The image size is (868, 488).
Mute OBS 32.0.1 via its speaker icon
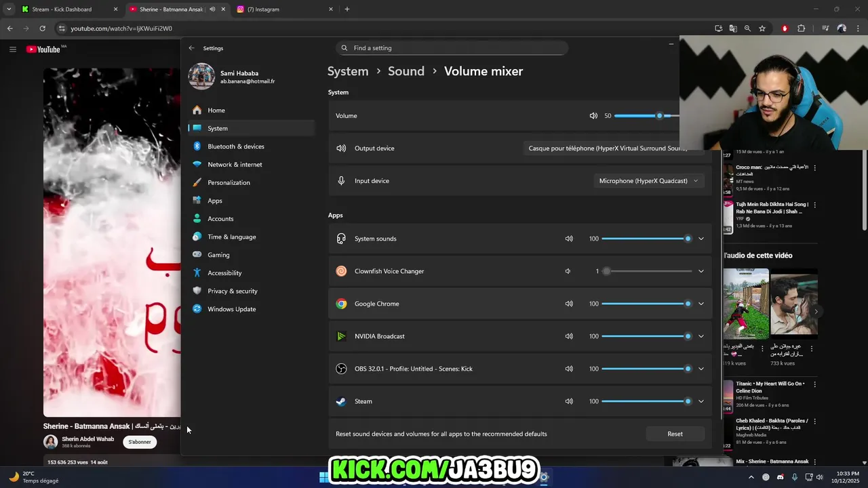click(x=569, y=369)
